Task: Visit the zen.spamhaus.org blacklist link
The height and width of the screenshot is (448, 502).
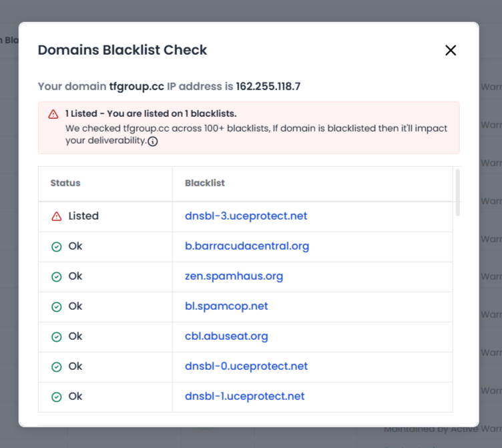Action: point(234,276)
